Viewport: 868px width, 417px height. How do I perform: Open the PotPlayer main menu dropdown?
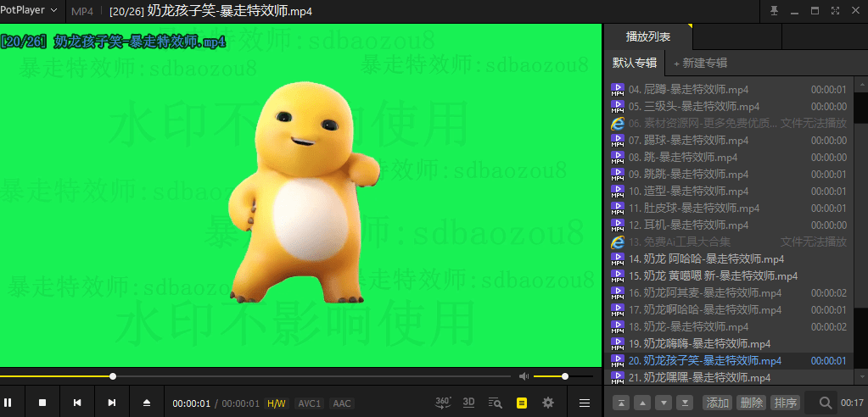pyautogui.click(x=31, y=10)
